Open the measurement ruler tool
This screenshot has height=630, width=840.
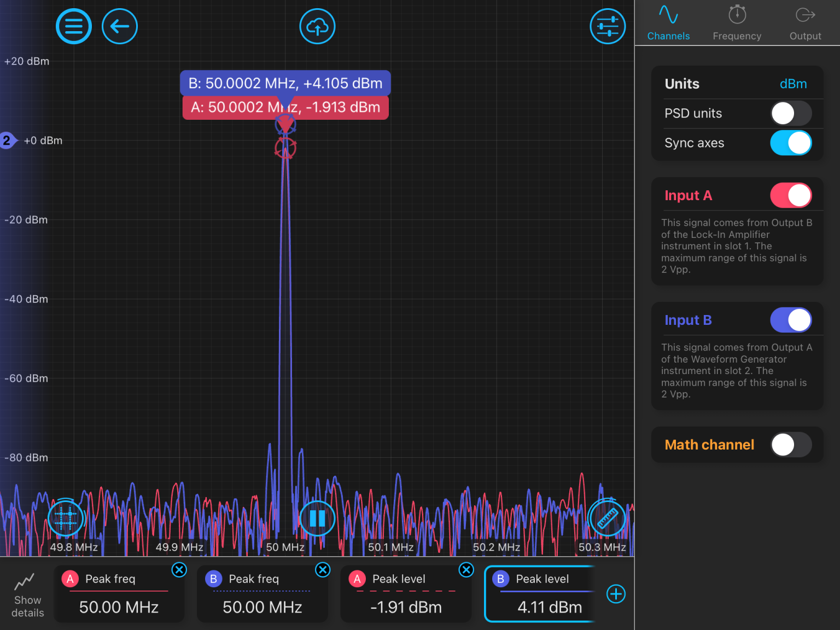(x=607, y=518)
